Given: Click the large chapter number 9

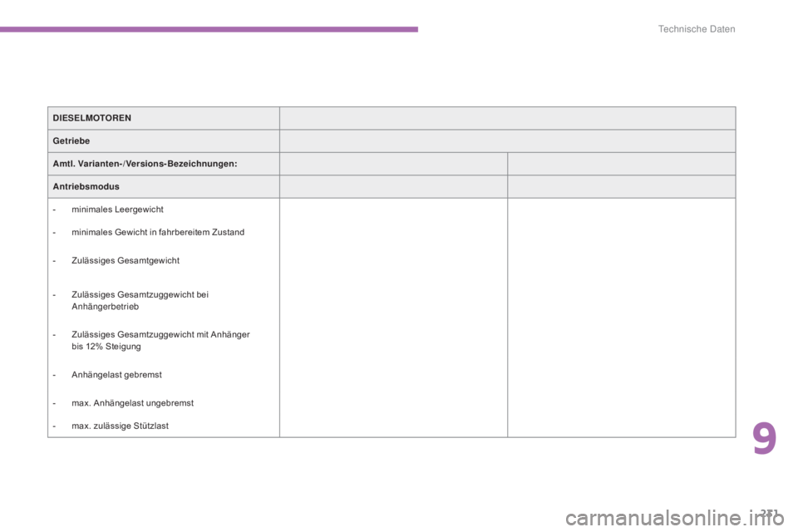Looking at the screenshot, I should point(765,439).
